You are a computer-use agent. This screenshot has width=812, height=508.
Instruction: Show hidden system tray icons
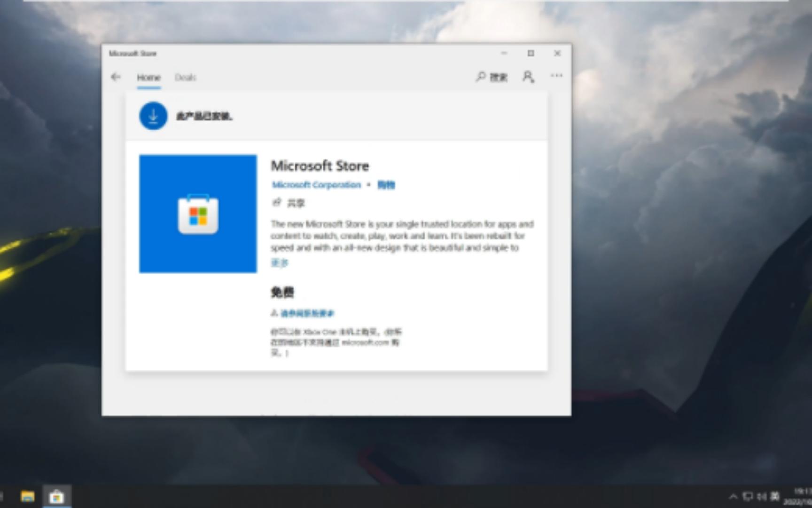click(733, 496)
